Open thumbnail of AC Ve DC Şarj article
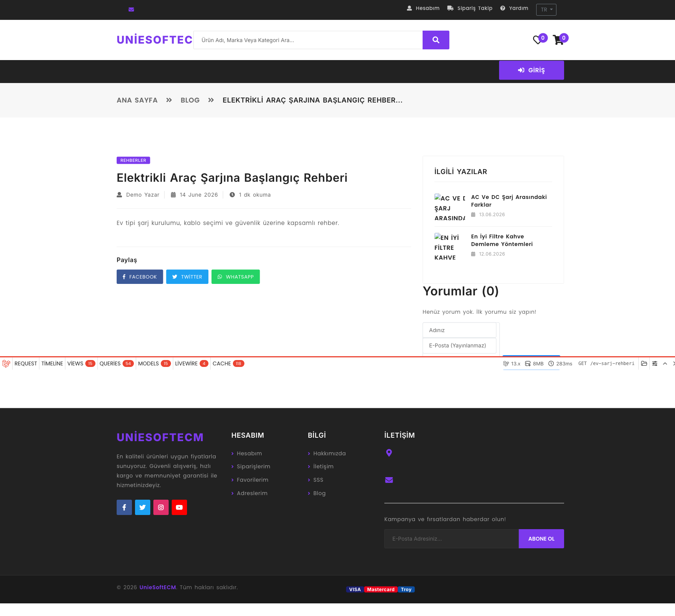 tap(450, 208)
